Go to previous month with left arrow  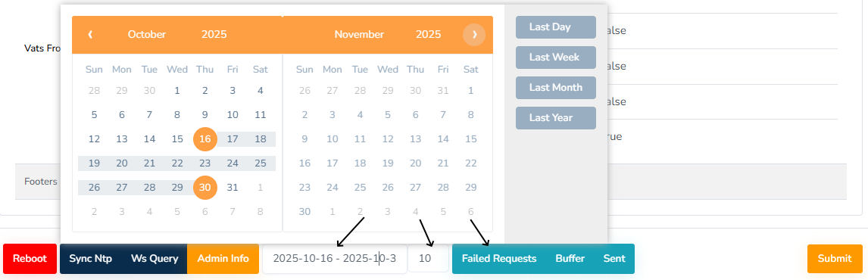90,34
